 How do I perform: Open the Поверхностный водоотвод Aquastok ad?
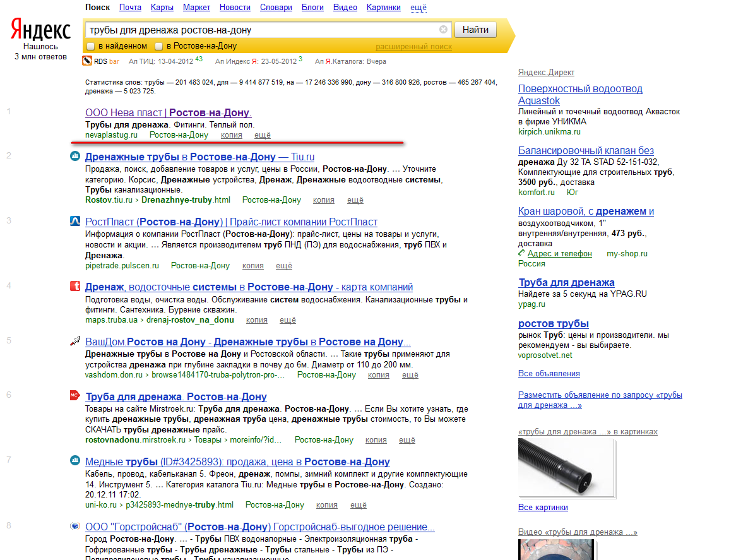pyautogui.click(x=580, y=94)
